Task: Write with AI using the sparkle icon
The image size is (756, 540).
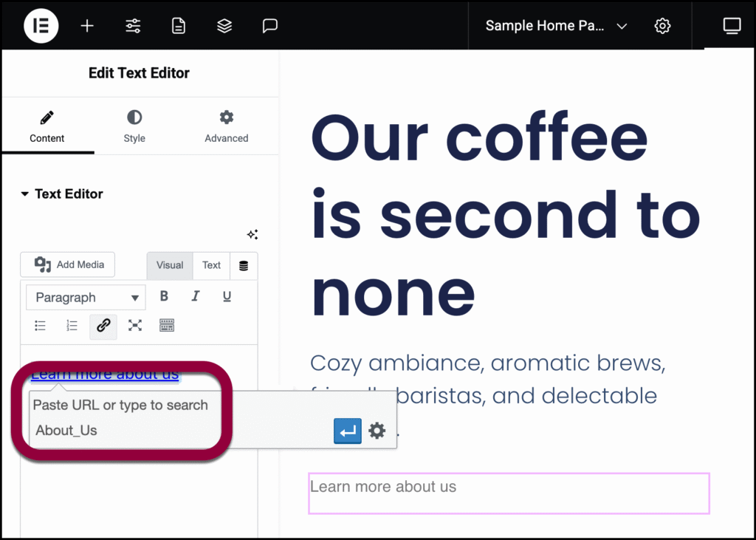Action: click(x=252, y=234)
